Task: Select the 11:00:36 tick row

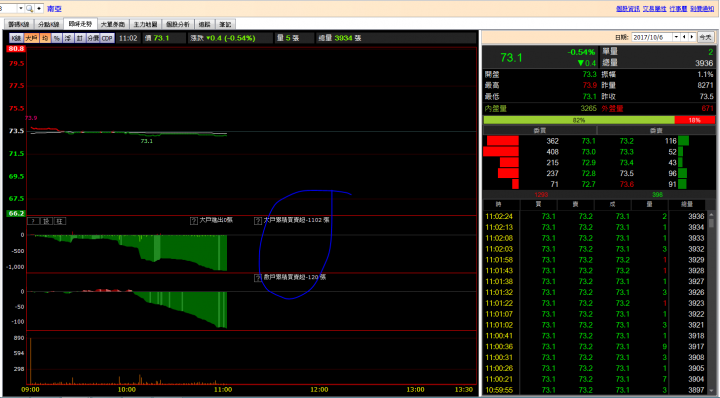Action: pyautogui.click(x=595, y=347)
